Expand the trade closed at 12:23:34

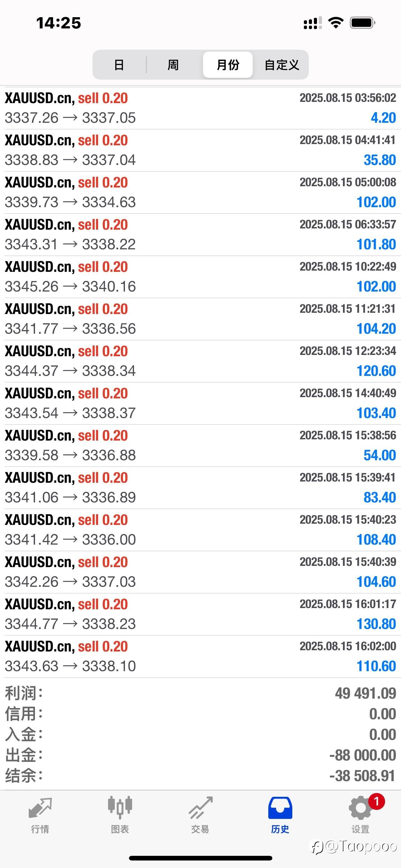200,361
